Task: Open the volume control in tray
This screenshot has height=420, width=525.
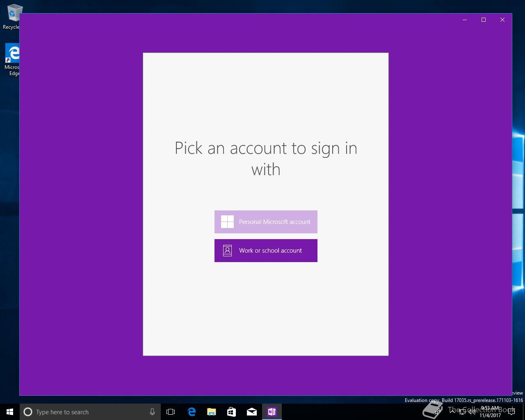Action: coord(472,412)
